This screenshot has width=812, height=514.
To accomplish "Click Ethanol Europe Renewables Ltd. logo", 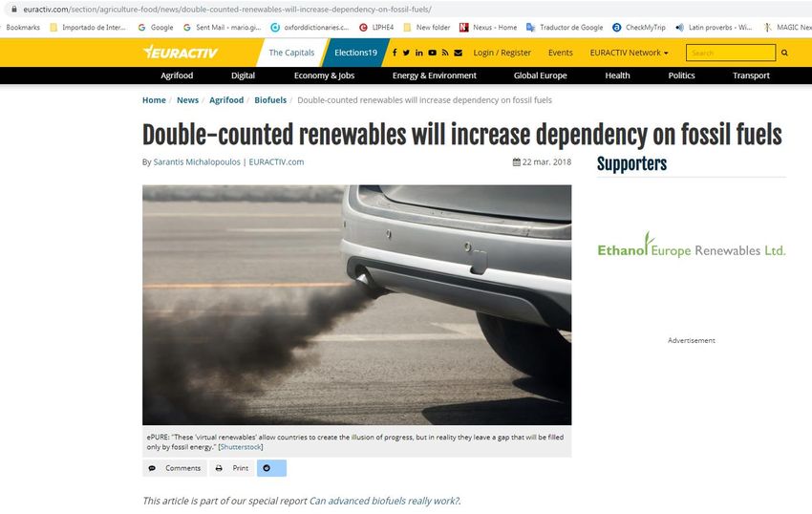I will [692, 245].
